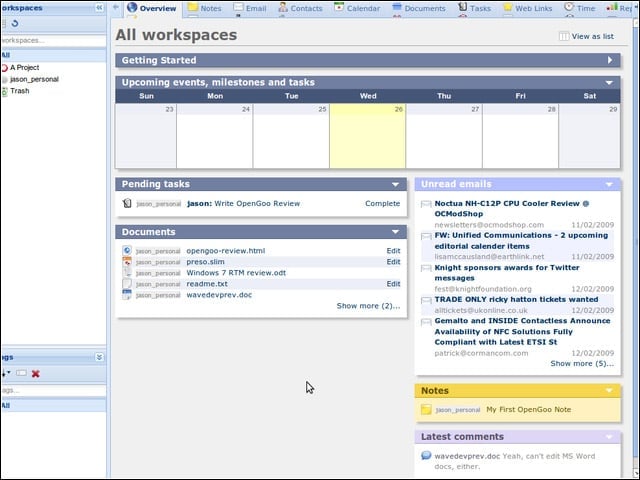The image size is (640, 480).
Task: Switch to the Documents tab
Action: (419, 8)
